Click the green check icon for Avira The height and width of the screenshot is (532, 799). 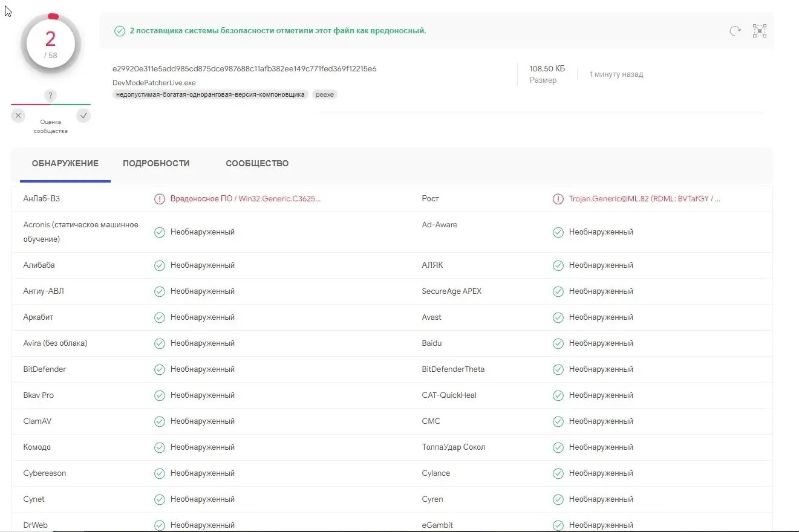[x=160, y=343]
